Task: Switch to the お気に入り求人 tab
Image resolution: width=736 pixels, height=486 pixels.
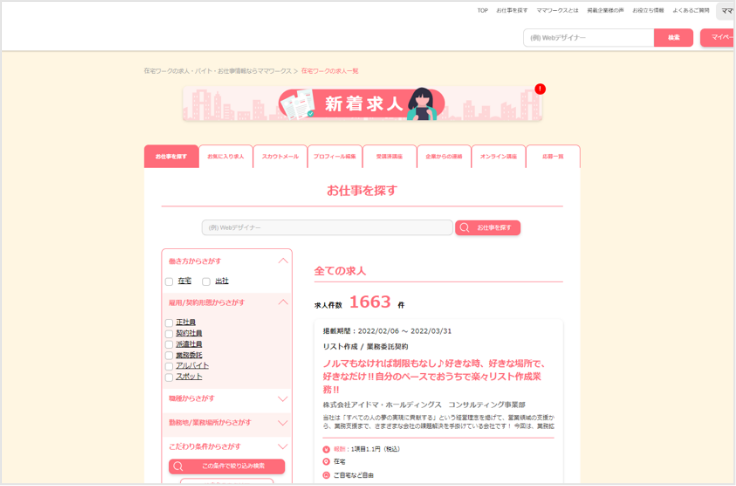Action: pyautogui.click(x=226, y=156)
